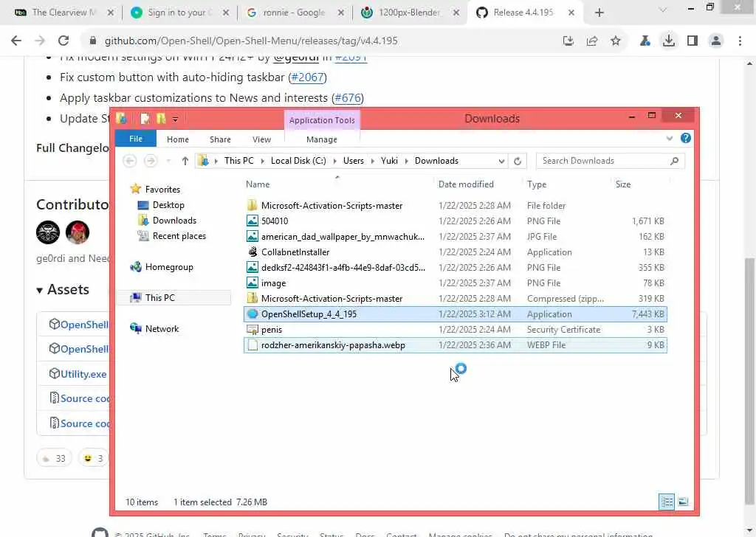Open Chrome three-dot menu

(740, 41)
